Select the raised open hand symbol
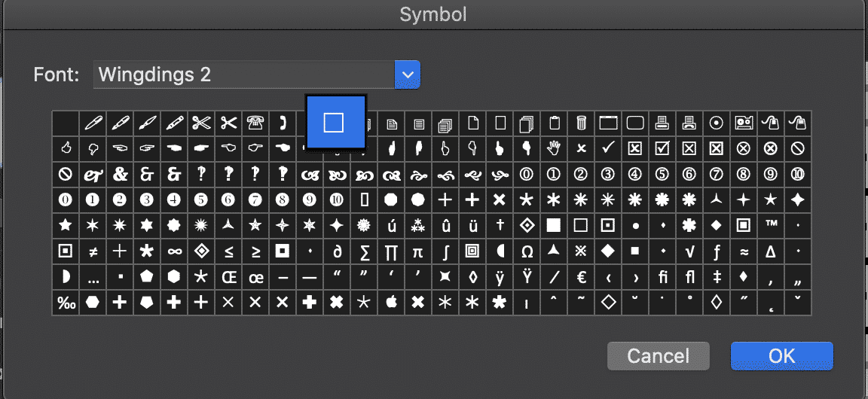Image resolution: width=868 pixels, height=399 pixels. [554, 148]
